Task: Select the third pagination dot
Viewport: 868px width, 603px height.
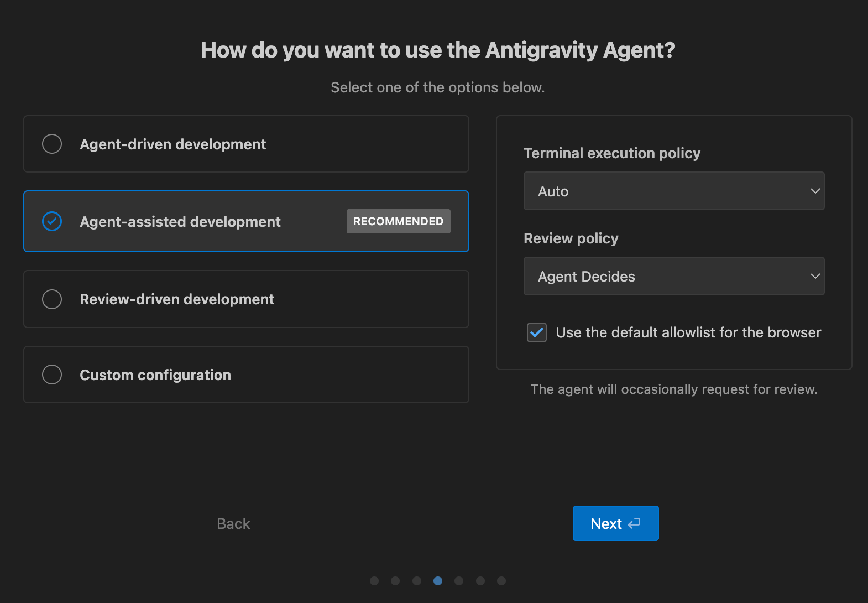Action: click(x=417, y=581)
